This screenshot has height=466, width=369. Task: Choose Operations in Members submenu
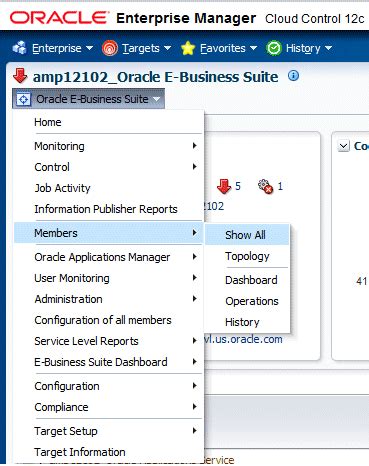(x=247, y=301)
